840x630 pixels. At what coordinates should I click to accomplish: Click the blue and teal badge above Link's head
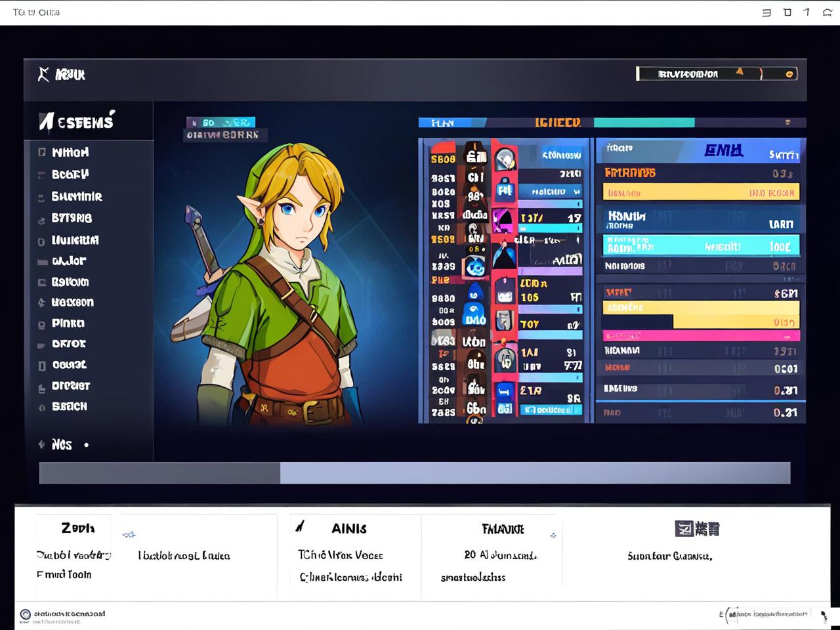220,123
